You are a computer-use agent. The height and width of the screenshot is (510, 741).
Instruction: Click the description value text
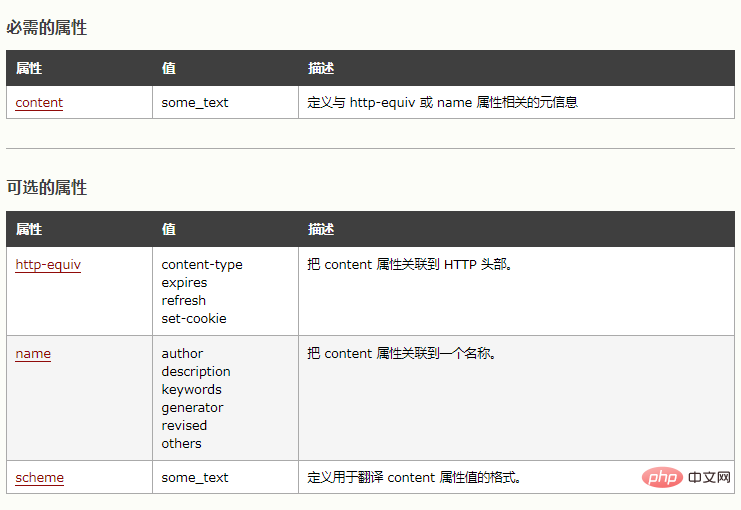[196, 371]
